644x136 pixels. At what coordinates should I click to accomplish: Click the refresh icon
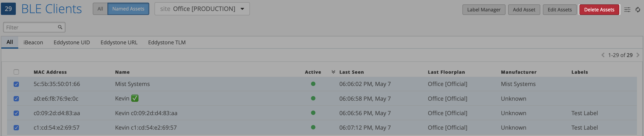(638, 10)
